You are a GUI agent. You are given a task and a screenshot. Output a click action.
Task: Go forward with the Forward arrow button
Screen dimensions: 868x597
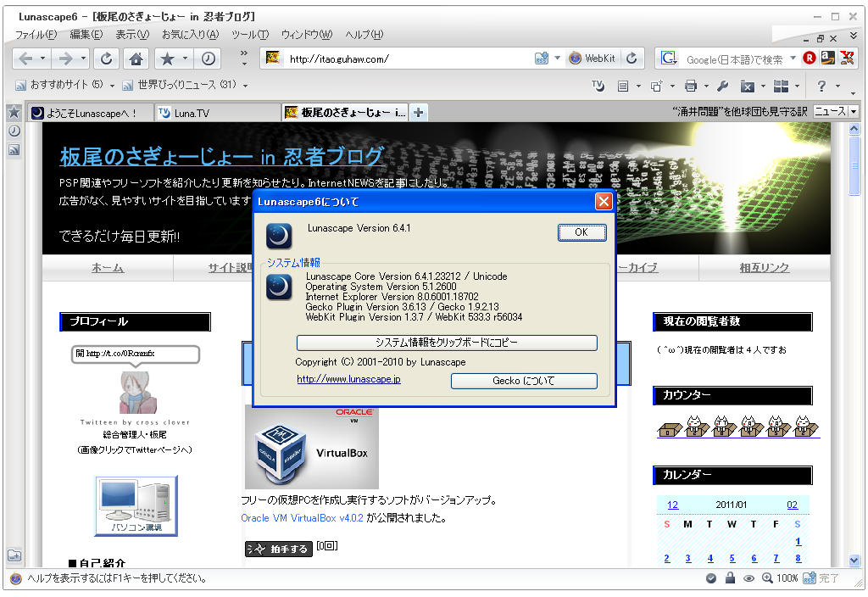[x=65, y=59]
